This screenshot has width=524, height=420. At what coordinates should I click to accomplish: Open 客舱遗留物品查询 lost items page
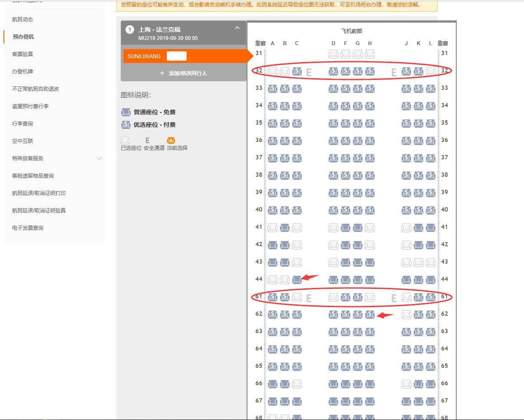point(33,176)
